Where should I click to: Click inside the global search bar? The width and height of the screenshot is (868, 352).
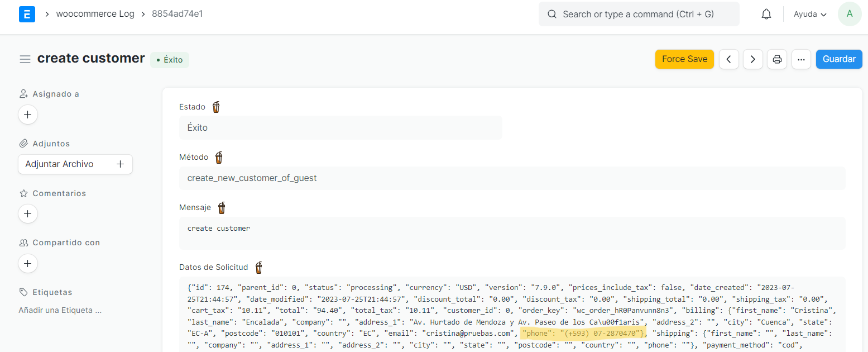(x=639, y=14)
